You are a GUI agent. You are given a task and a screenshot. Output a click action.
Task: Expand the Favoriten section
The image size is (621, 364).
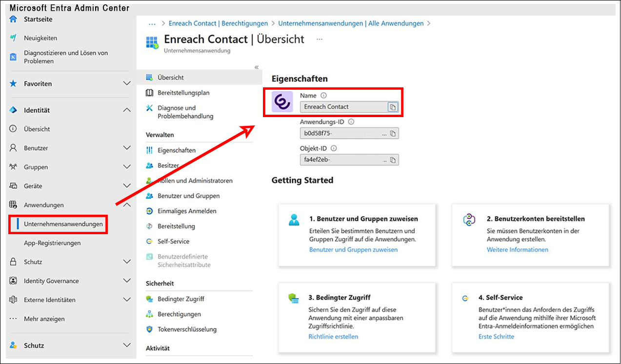[x=127, y=84]
